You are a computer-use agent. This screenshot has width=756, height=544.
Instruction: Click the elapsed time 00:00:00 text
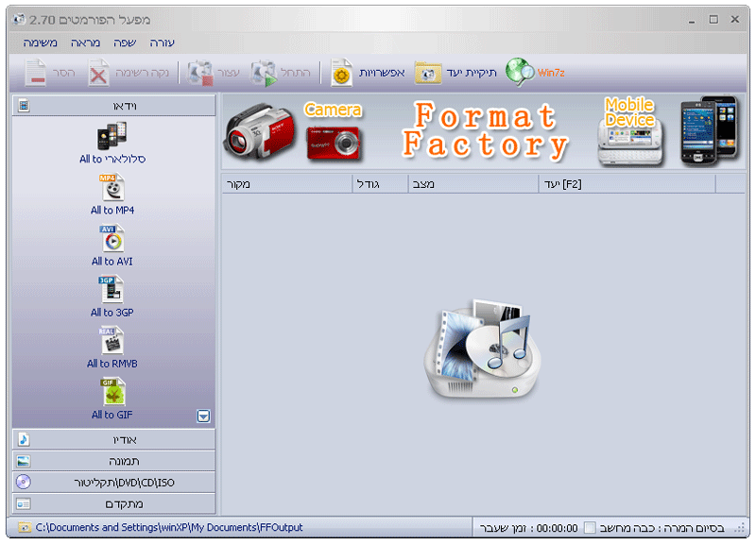(557, 528)
